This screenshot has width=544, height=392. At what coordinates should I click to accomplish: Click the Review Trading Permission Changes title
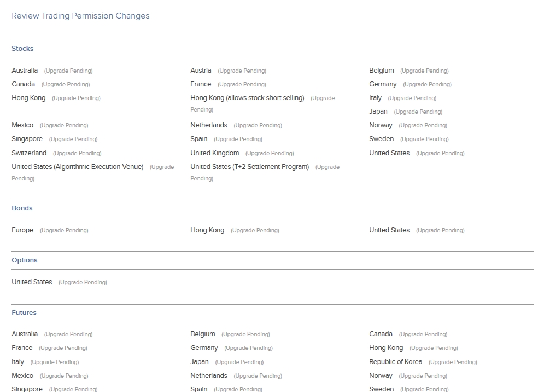click(80, 16)
